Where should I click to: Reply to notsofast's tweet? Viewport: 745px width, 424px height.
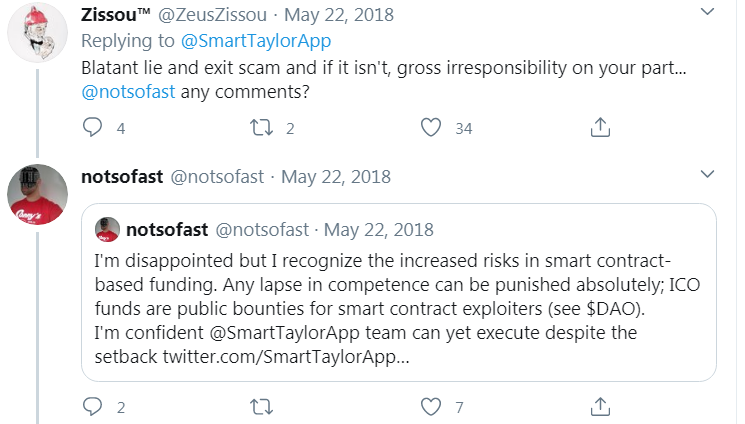[x=92, y=407]
